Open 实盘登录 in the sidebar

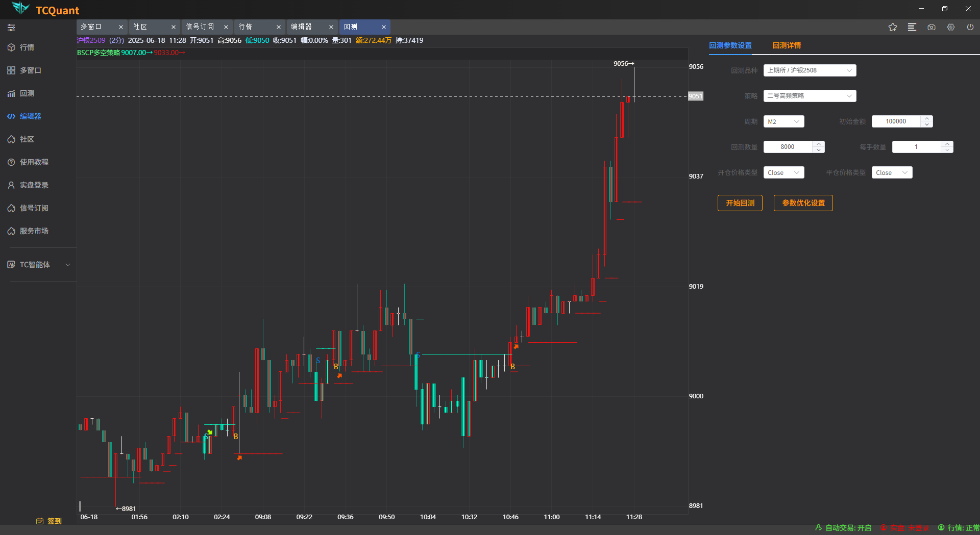tap(34, 185)
